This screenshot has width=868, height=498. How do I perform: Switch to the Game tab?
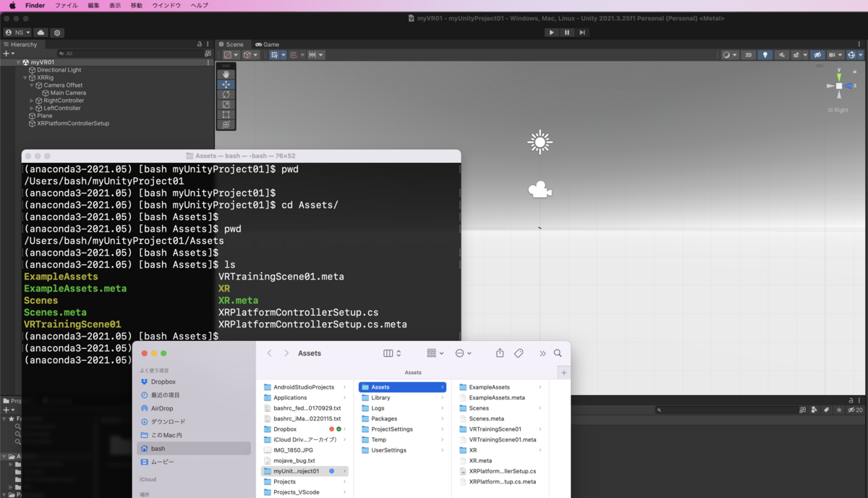pyautogui.click(x=266, y=44)
